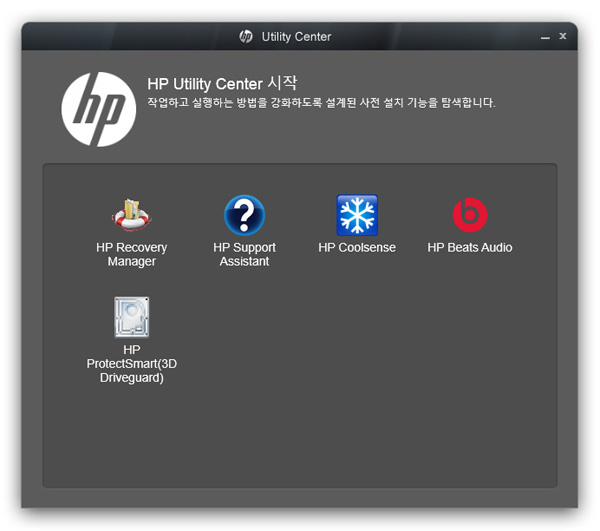The height and width of the screenshot is (531, 600).
Task: Launch HP Support Assistant question mark icon
Action: (244, 215)
